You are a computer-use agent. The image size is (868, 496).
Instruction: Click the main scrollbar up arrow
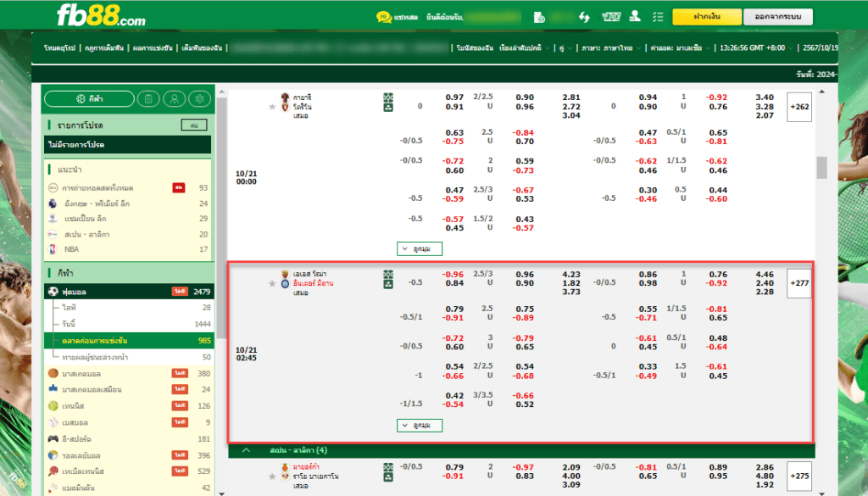821,92
